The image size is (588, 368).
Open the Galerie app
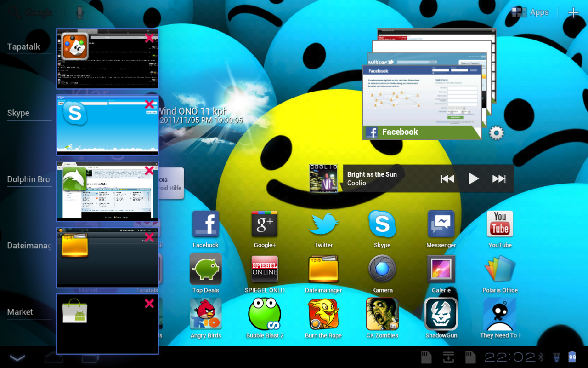click(x=441, y=269)
